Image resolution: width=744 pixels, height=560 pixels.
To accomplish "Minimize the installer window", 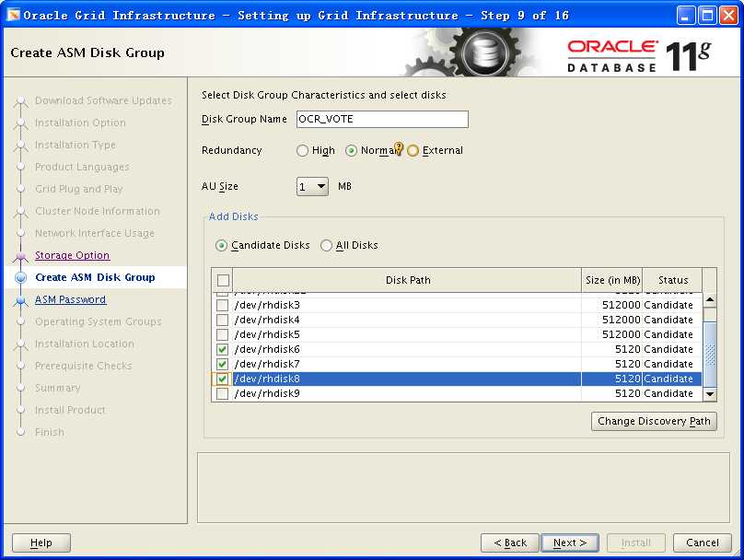I will coord(685,16).
